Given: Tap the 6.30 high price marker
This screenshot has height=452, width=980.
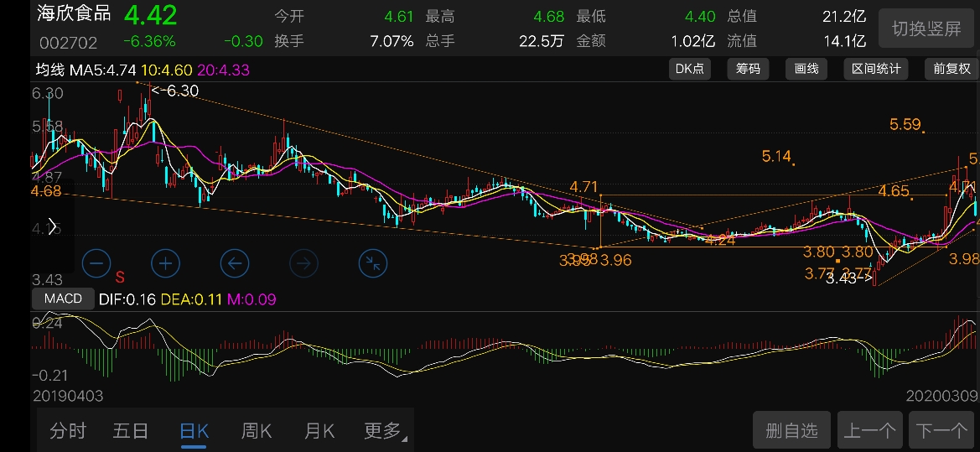Looking at the screenshot, I should (175, 91).
